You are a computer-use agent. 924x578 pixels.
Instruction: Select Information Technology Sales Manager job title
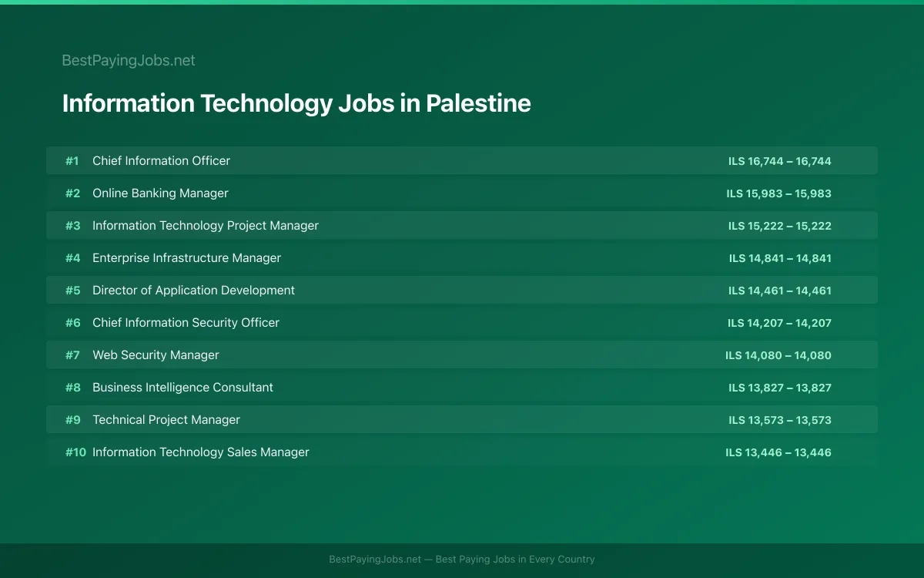(200, 452)
